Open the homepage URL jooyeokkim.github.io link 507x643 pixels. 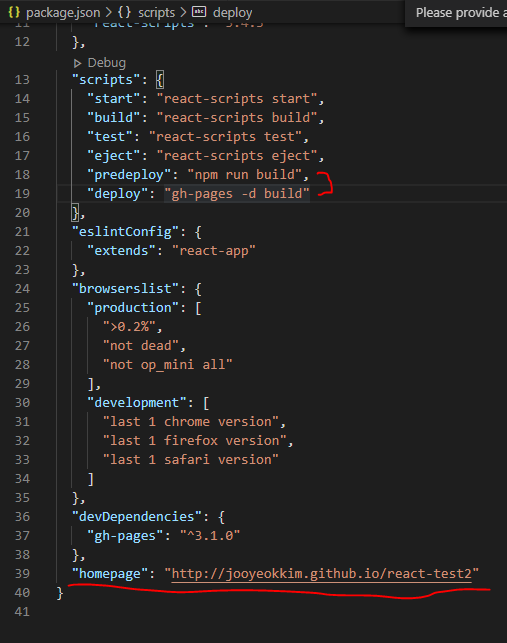click(322, 573)
